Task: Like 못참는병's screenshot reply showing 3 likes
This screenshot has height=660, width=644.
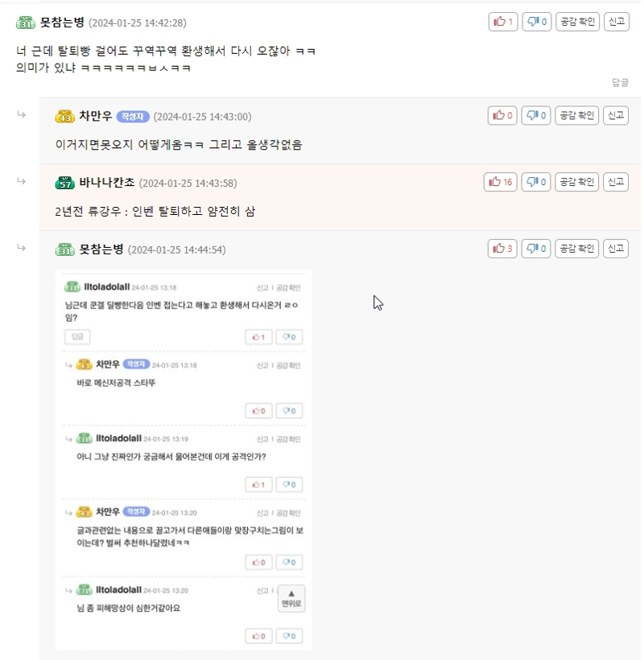Action: tap(502, 249)
